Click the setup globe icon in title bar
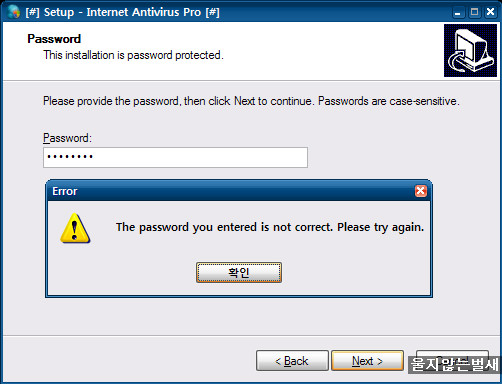502x384 pixels. pyautogui.click(x=13, y=12)
